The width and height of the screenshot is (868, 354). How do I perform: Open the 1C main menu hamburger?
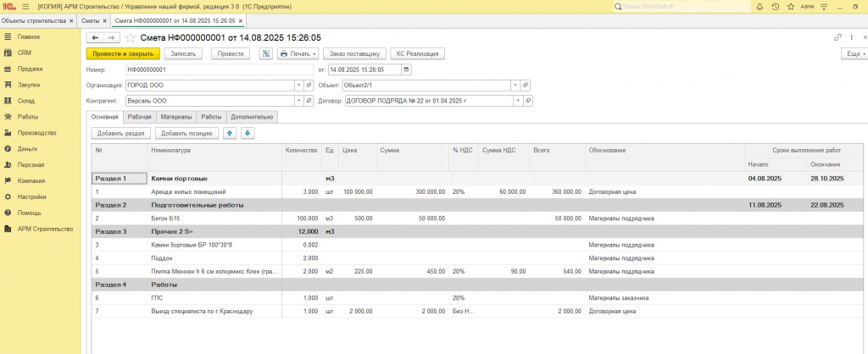tap(25, 6)
